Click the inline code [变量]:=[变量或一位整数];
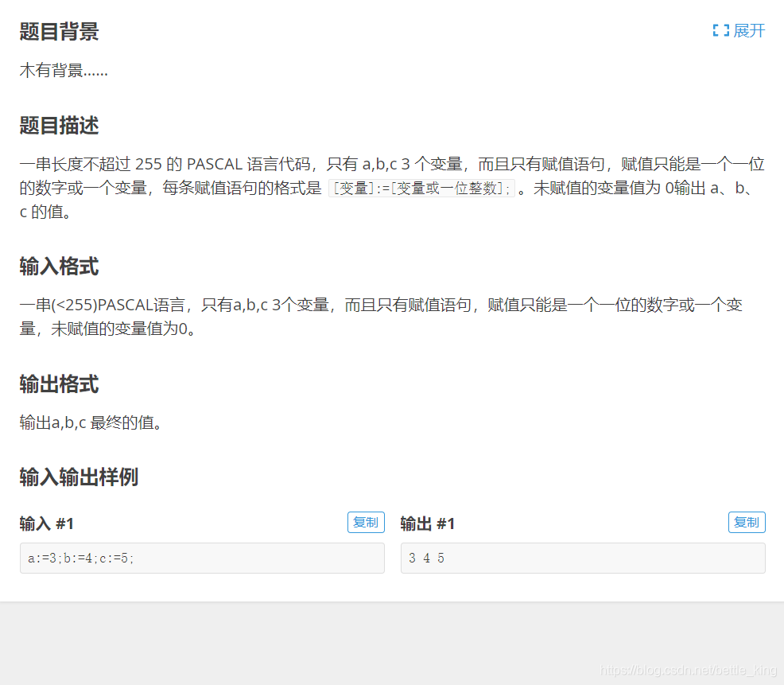 (421, 188)
